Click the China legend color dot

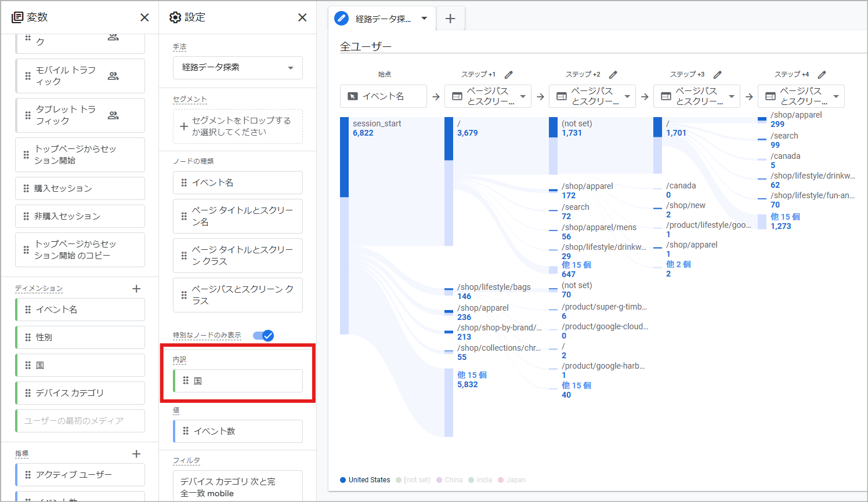[439, 480]
